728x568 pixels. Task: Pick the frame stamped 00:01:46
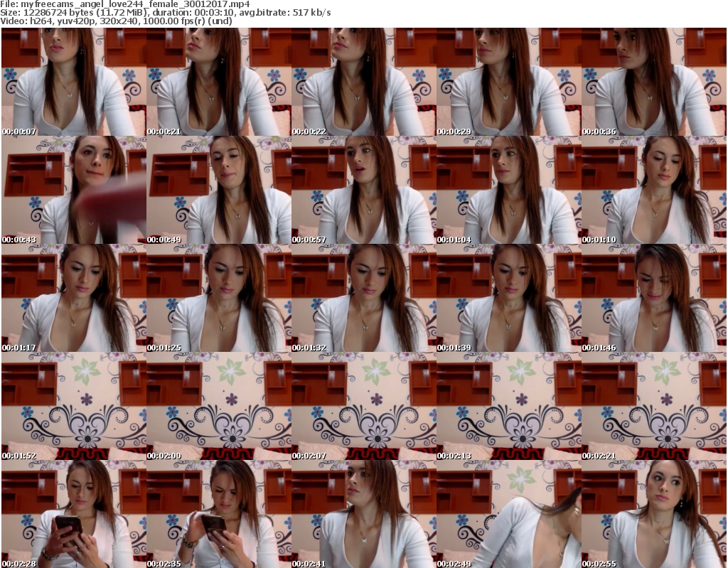pyautogui.click(x=654, y=298)
